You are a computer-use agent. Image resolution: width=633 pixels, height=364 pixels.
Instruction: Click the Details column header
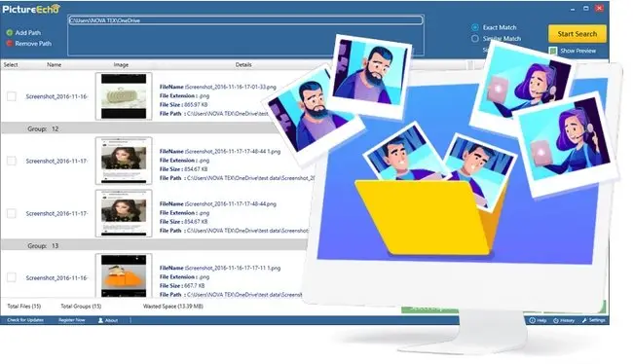(243, 64)
